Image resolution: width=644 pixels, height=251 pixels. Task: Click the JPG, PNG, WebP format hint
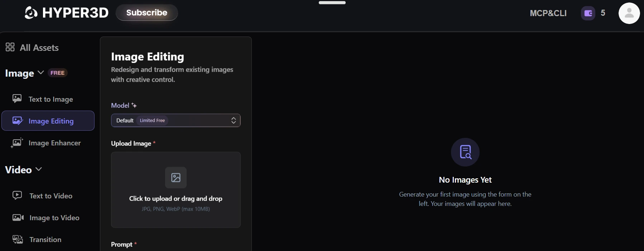176,209
